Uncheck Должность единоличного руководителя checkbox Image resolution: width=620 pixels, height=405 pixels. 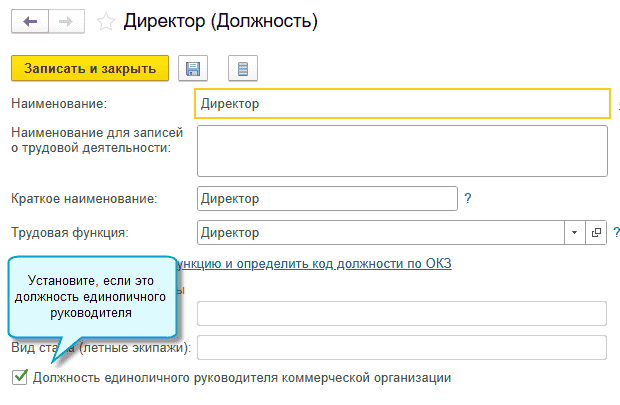[19, 378]
